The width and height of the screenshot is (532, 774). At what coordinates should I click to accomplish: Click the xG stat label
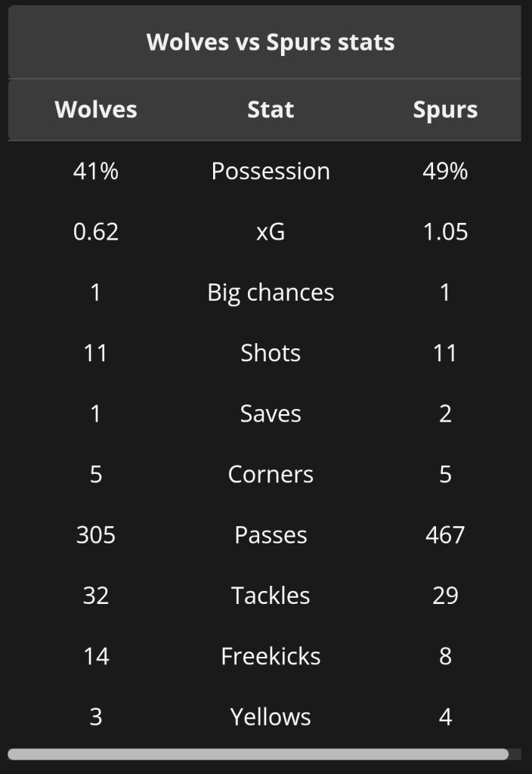[x=271, y=232]
